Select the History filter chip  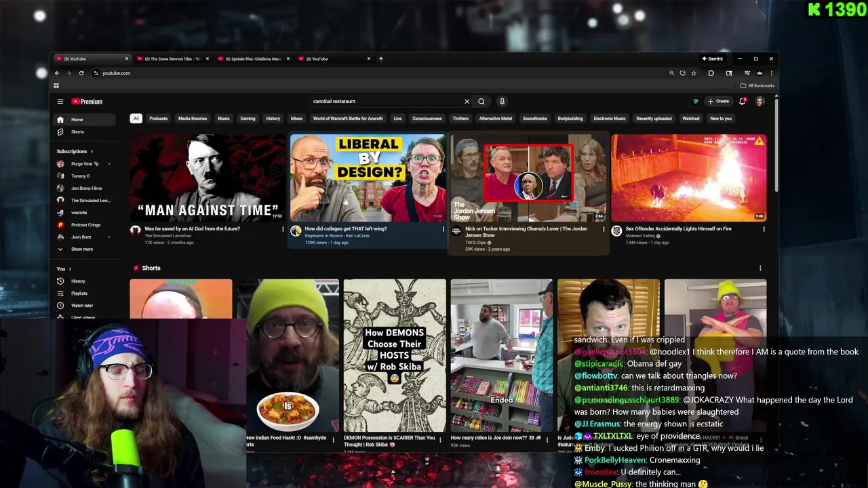click(x=273, y=119)
